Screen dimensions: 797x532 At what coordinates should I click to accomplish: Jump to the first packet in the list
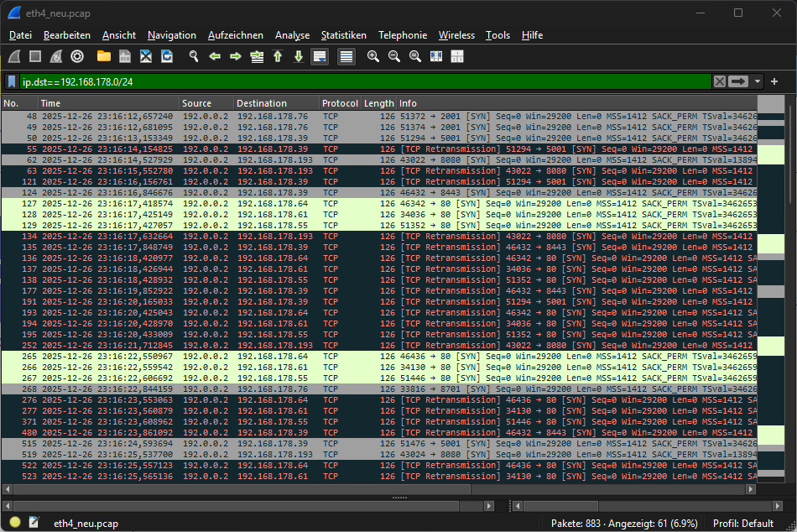click(x=278, y=56)
